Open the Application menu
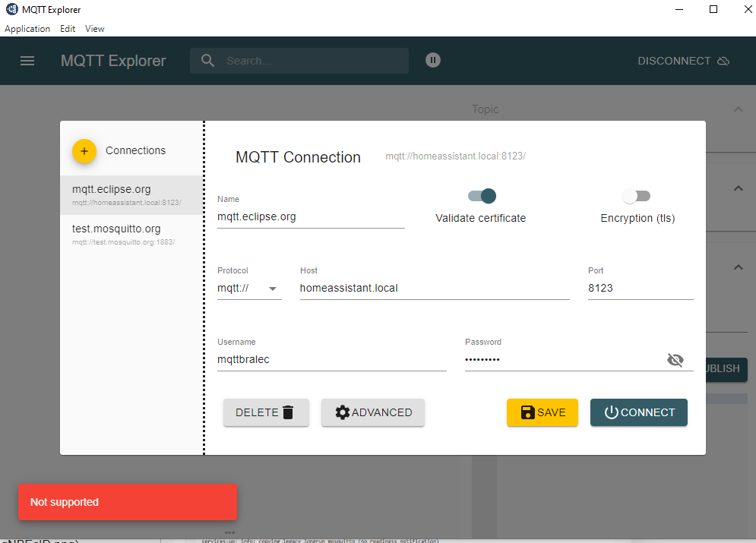The height and width of the screenshot is (543, 756). click(x=27, y=28)
